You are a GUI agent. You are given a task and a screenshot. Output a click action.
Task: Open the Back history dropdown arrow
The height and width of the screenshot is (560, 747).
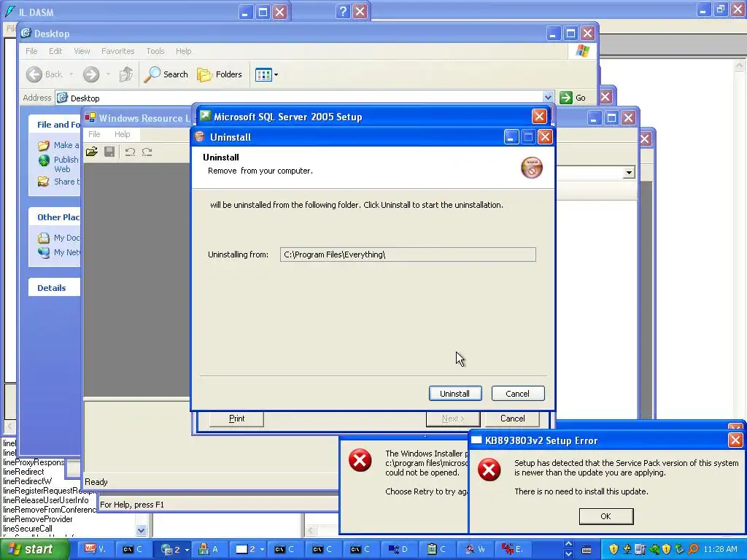click(71, 74)
